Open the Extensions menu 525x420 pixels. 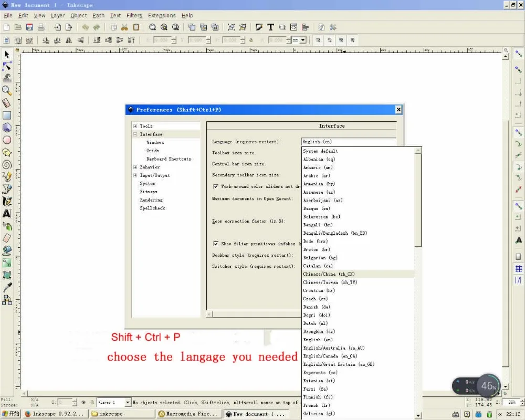tap(162, 15)
